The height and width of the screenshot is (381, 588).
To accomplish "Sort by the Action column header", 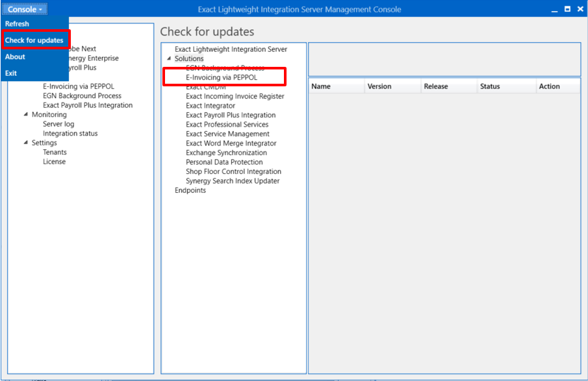I will click(557, 86).
